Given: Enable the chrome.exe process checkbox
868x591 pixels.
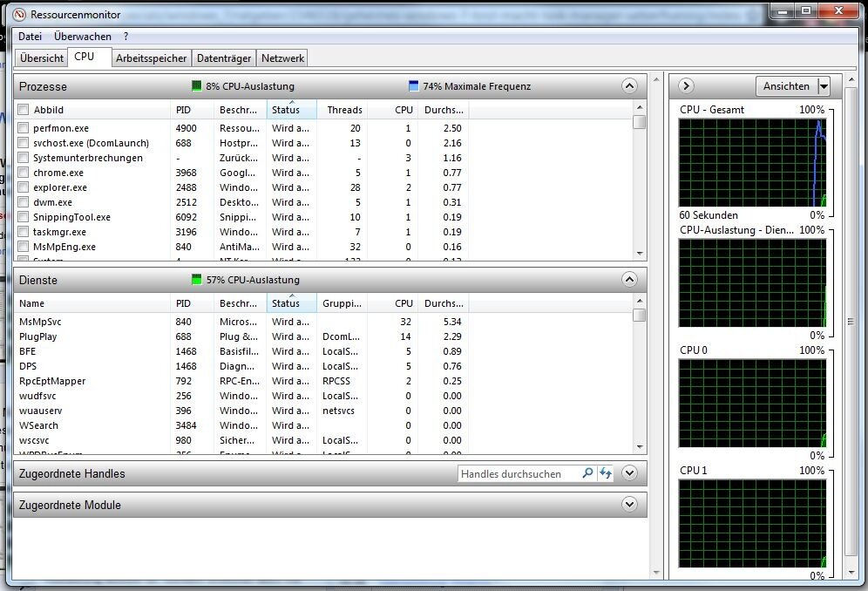Looking at the screenshot, I should [x=23, y=173].
